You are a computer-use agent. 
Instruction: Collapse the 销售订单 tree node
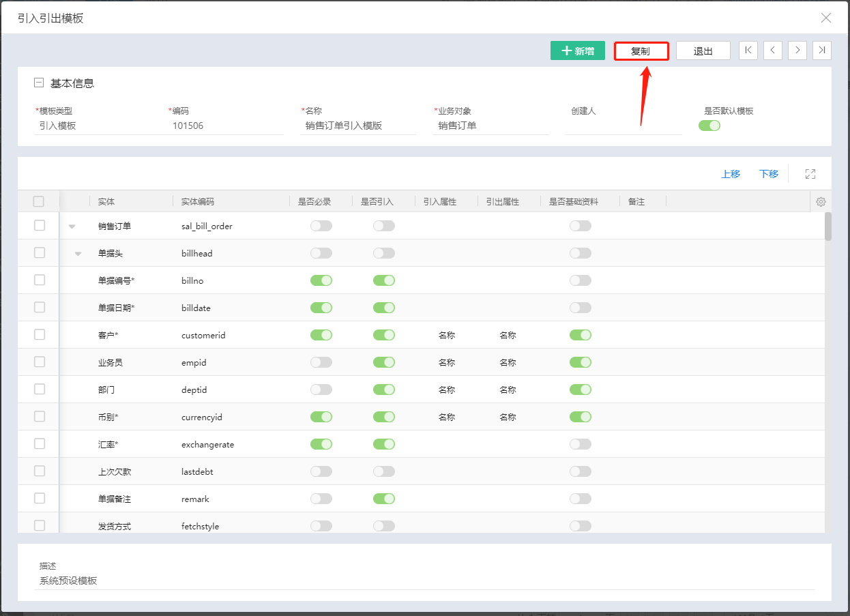pos(72,226)
